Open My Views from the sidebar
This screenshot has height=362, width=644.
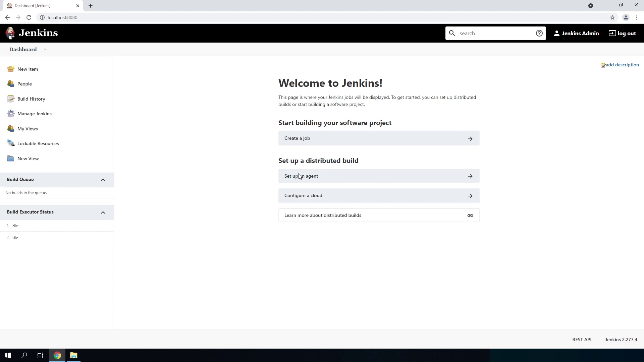(28, 129)
